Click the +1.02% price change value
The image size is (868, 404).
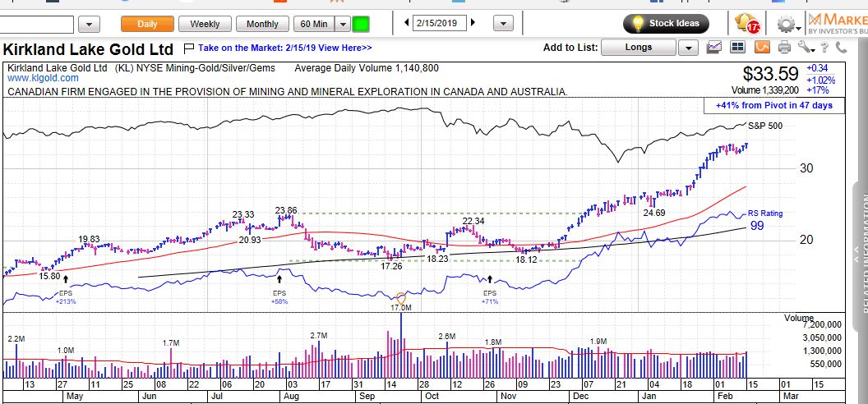[x=821, y=80]
